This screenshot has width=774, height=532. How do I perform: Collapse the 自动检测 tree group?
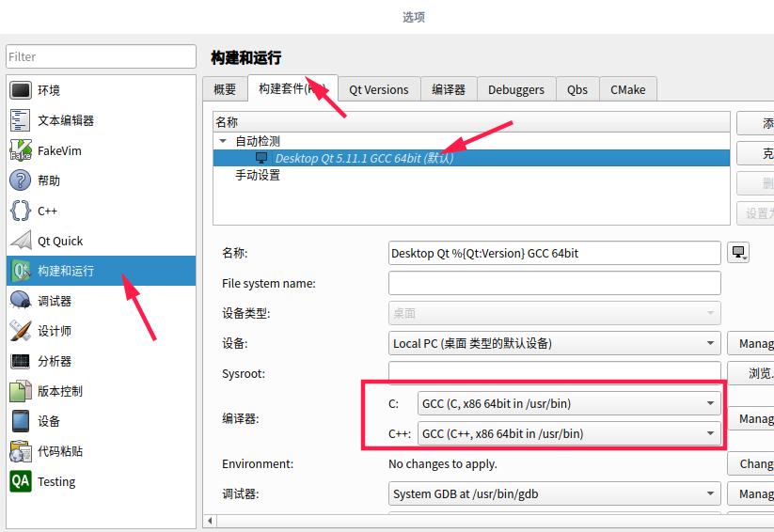(223, 141)
